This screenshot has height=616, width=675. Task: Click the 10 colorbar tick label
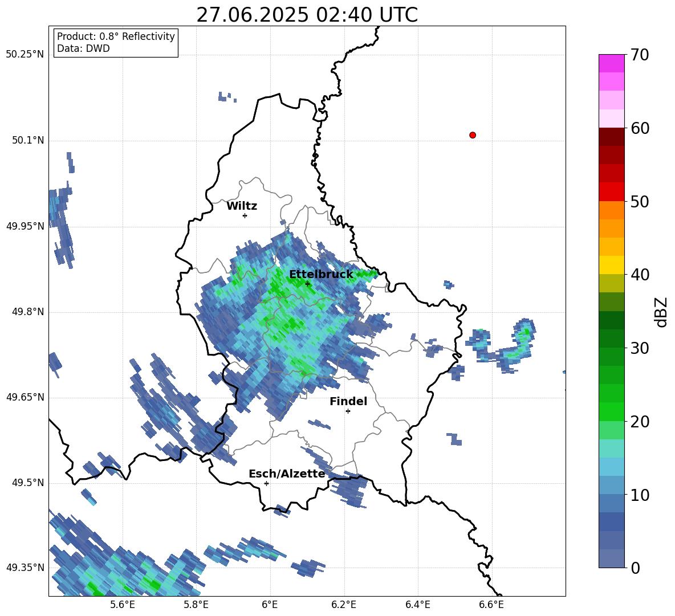pos(640,495)
